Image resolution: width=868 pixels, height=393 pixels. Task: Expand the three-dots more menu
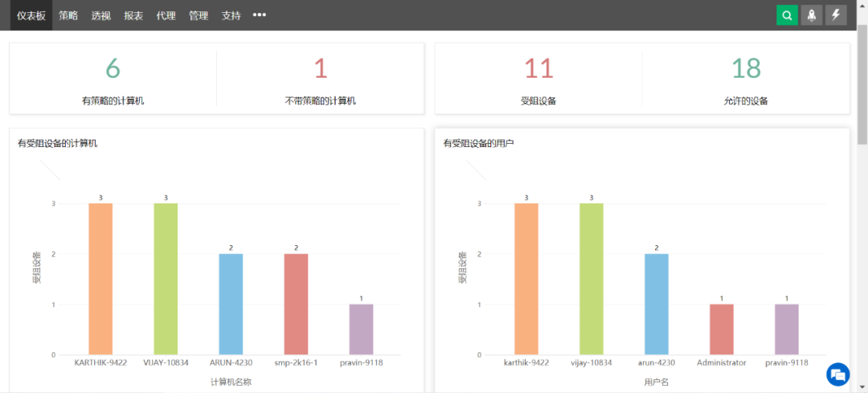tap(259, 15)
